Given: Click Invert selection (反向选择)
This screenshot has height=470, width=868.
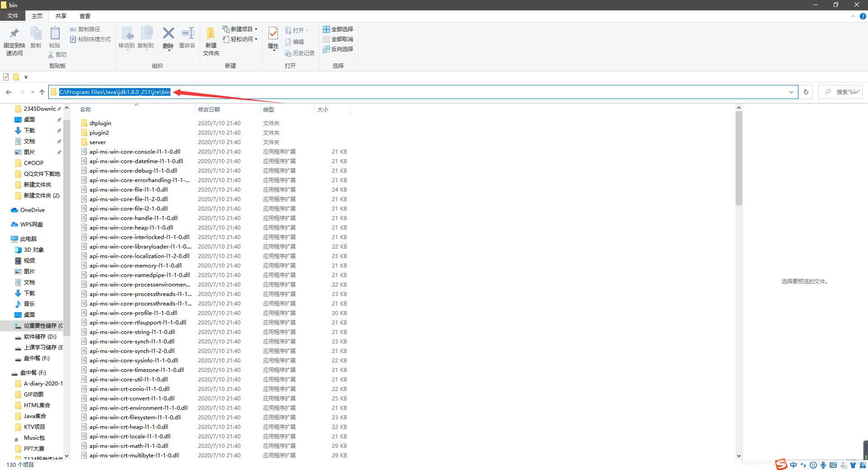Looking at the screenshot, I should pyautogui.click(x=338, y=49).
